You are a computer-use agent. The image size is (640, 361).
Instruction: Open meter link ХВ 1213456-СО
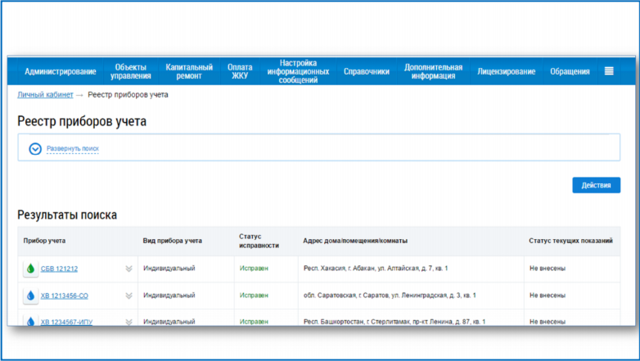tap(64, 296)
